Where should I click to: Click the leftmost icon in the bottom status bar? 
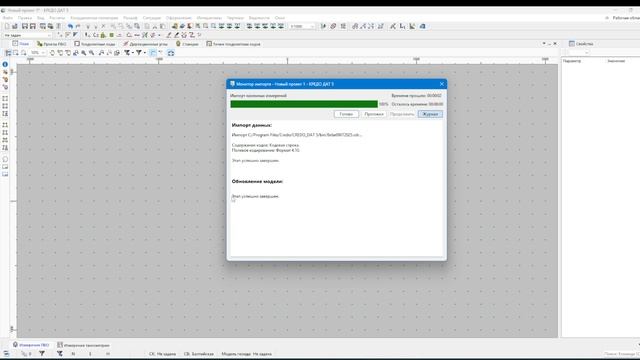[6, 353]
